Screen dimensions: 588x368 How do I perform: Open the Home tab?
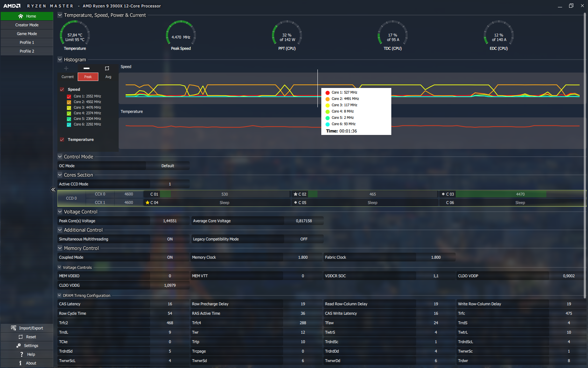pyautogui.click(x=27, y=16)
